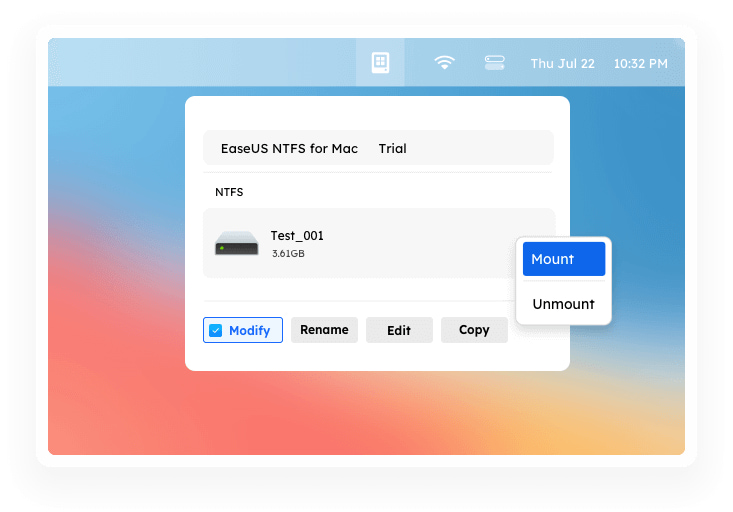Open the Wi-Fi status menu
The width and height of the screenshot is (733, 512).
(x=444, y=63)
